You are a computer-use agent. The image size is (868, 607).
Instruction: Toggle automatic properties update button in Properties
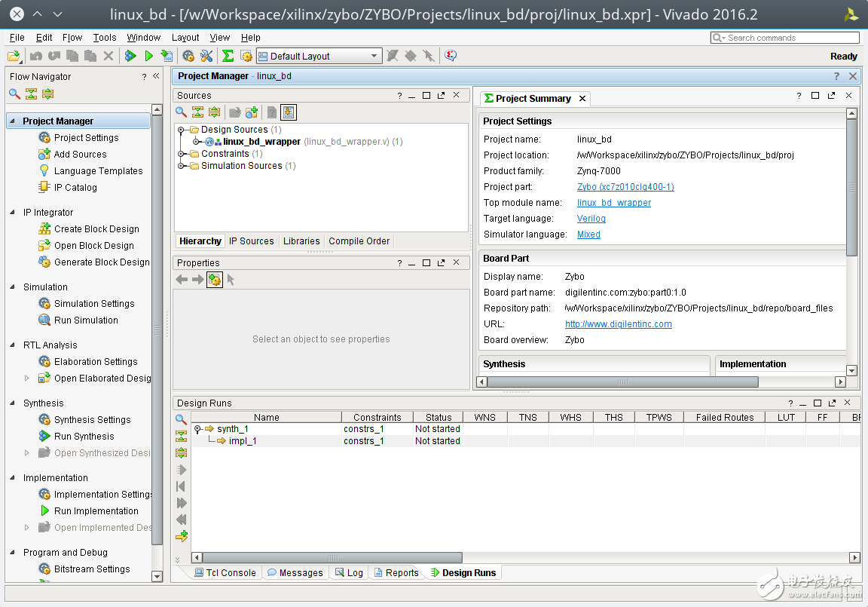(x=214, y=280)
